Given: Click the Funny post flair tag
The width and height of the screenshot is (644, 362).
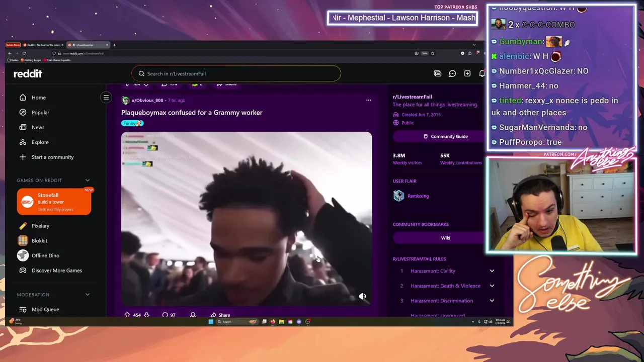Looking at the screenshot, I should click(x=132, y=123).
